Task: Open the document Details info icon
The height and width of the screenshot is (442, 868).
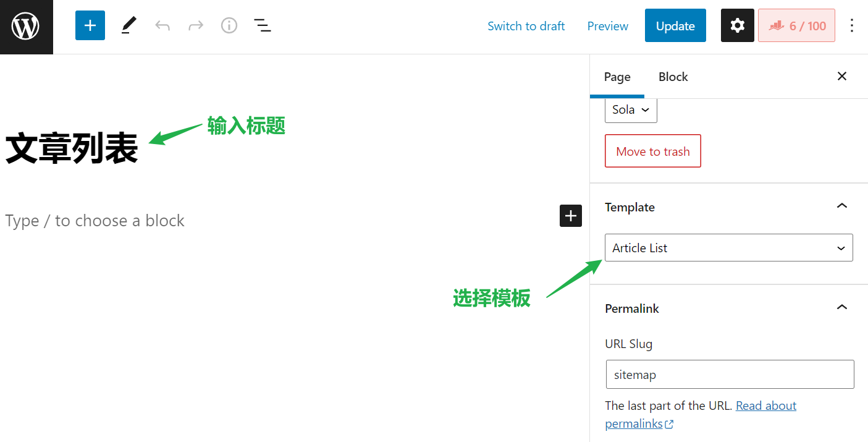Action: 229,25
